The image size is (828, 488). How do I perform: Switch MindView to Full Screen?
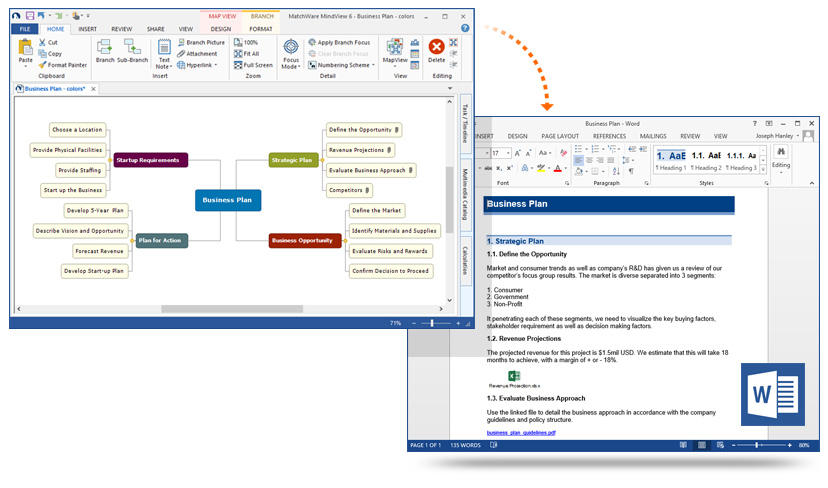click(x=253, y=65)
